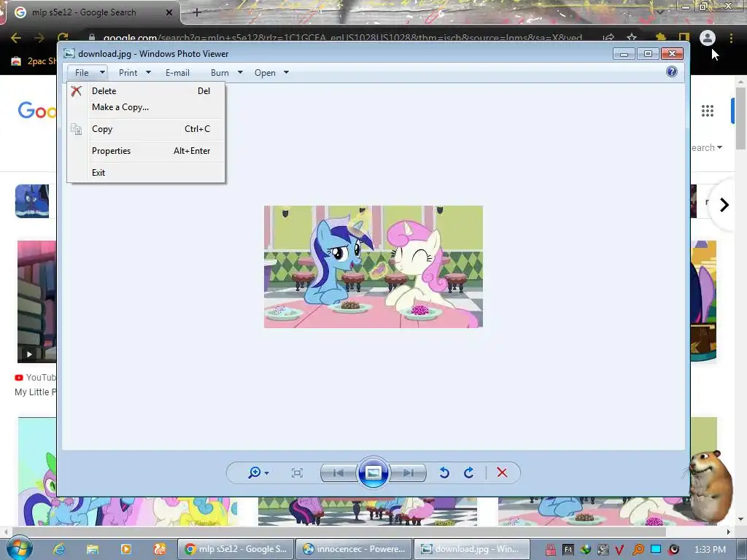Viewport: 747px width, 560px height.
Task: Click the YouTube source link
Action: tap(35, 377)
